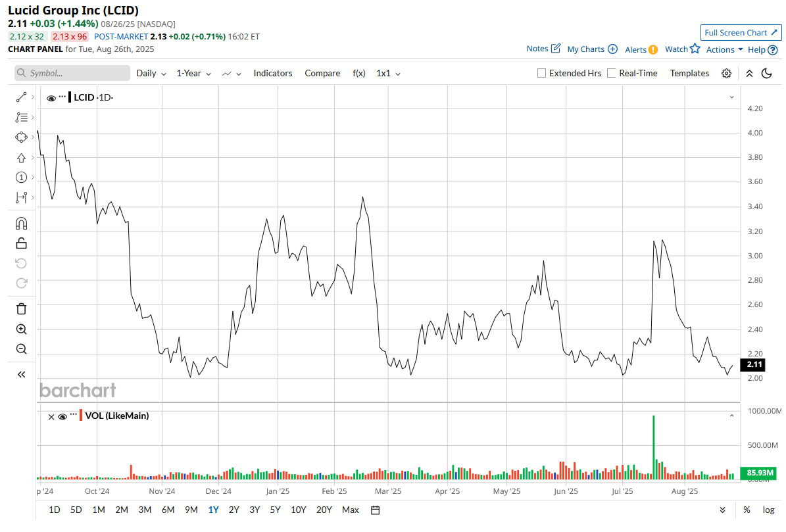Select the 1D range tab
The width and height of the screenshot is (786, 532).
point(54,510)
